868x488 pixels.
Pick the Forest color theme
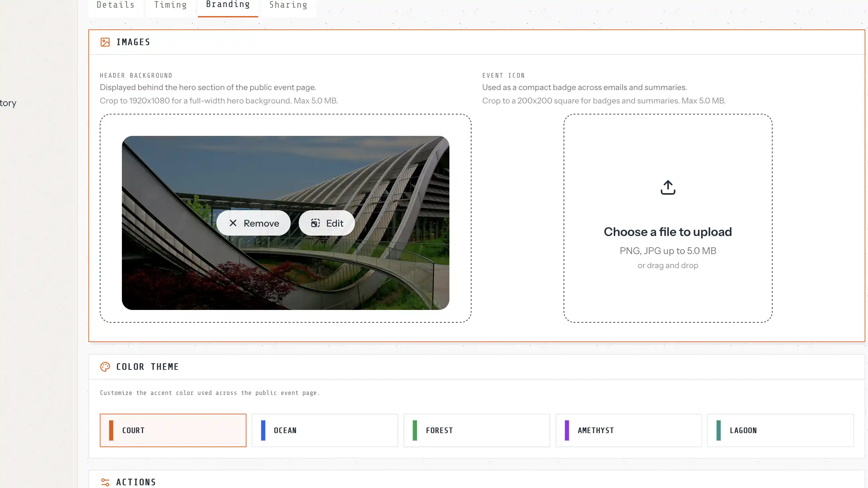pyautogui.click(x=477, y=430)
